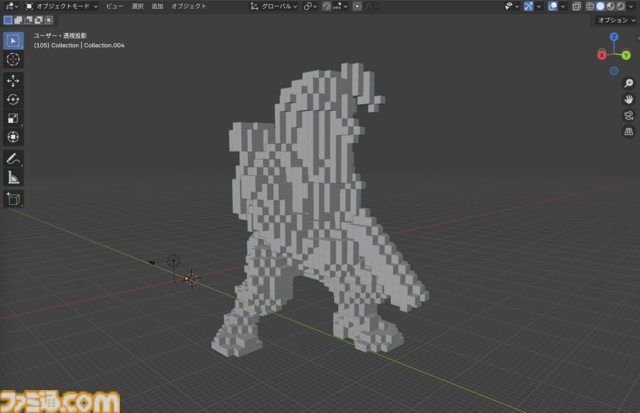Set selection mode to intersect
Viewport: 640px width, 413px height.
point(49,20)
